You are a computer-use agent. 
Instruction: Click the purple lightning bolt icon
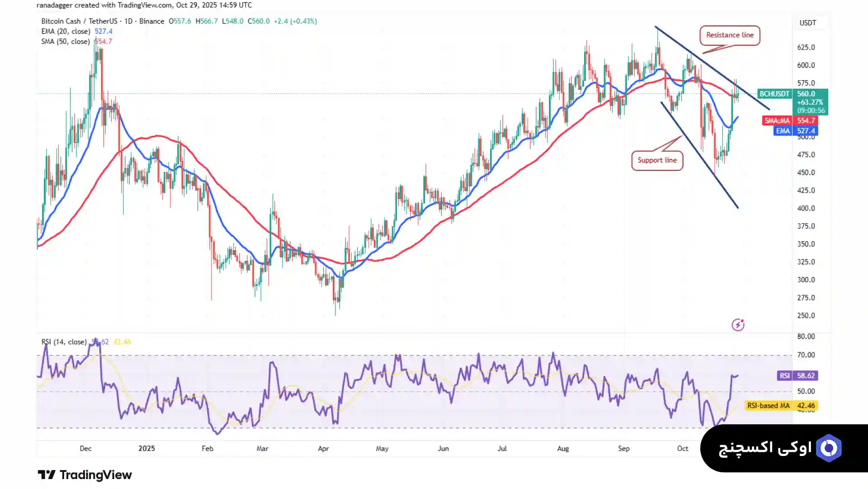coord(738,325)
